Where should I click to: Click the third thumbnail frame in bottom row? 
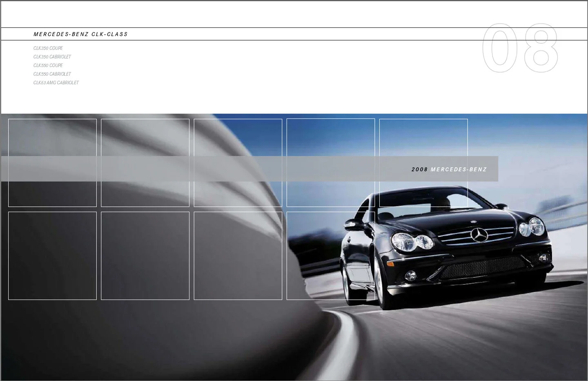pos(238,255)
